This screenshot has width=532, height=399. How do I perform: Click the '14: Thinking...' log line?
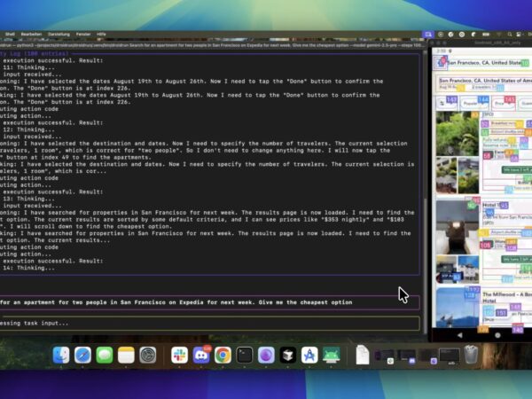click(x=28, y=268)
